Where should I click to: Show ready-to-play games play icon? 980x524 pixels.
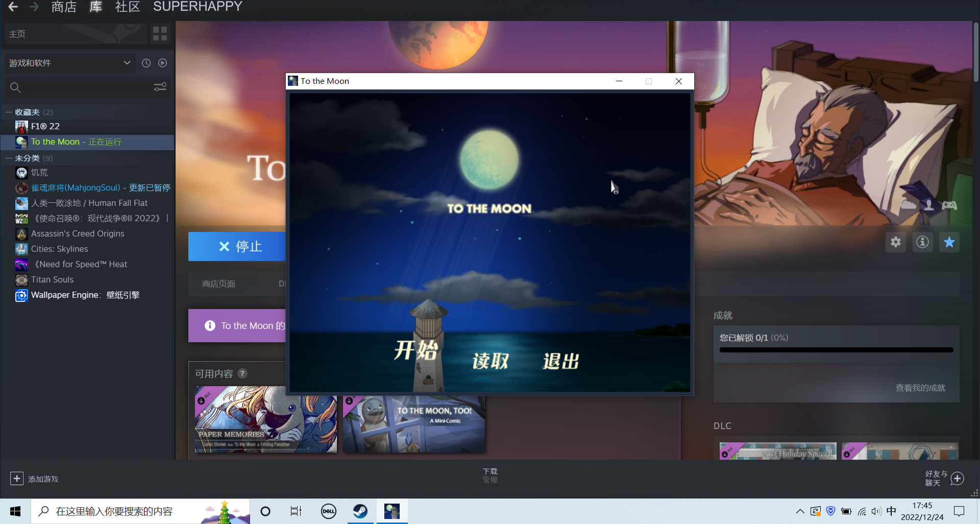(162, 63)
